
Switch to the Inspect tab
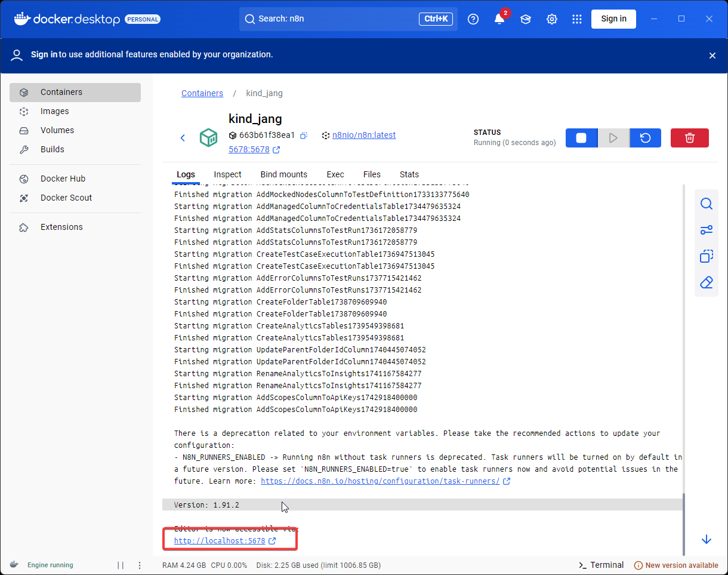click(x=227, y=174)
